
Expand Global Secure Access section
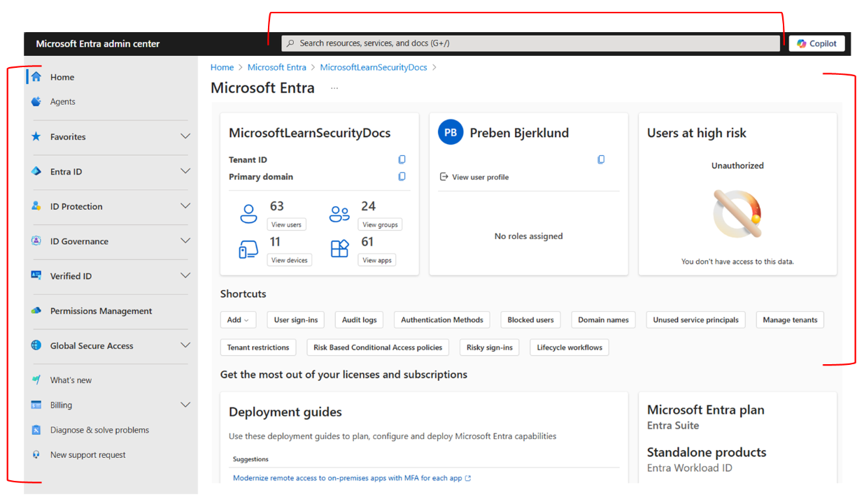click(185, 345)
